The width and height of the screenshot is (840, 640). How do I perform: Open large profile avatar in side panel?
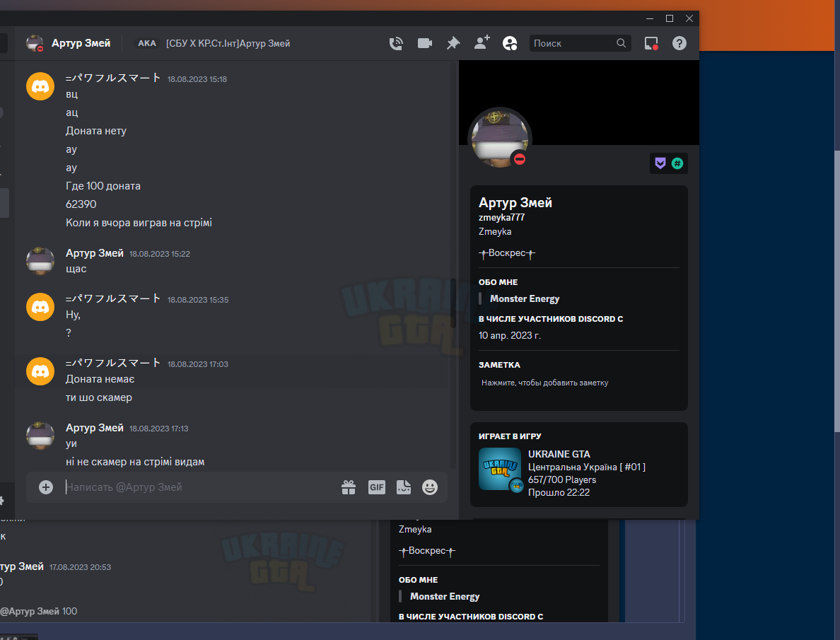coord(499,139)
